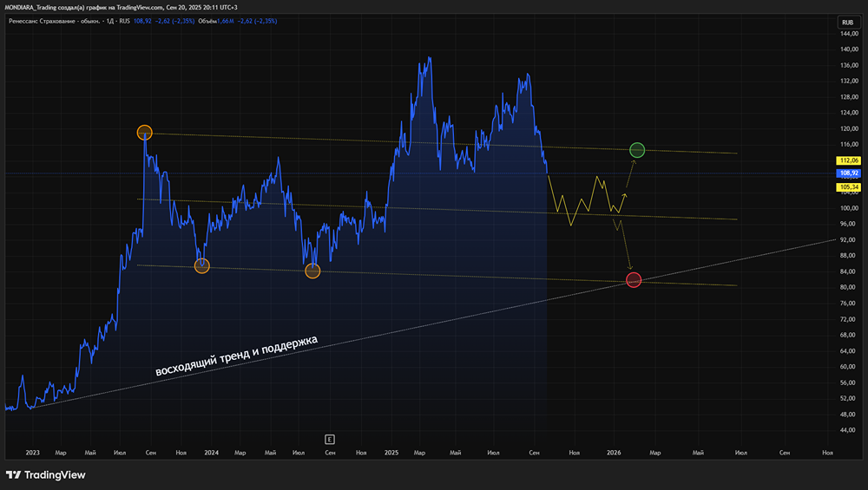This screenshot has height=490, width=868.
Task: Click the blue 108,92 current price label
Action: (x=848, y=173)
